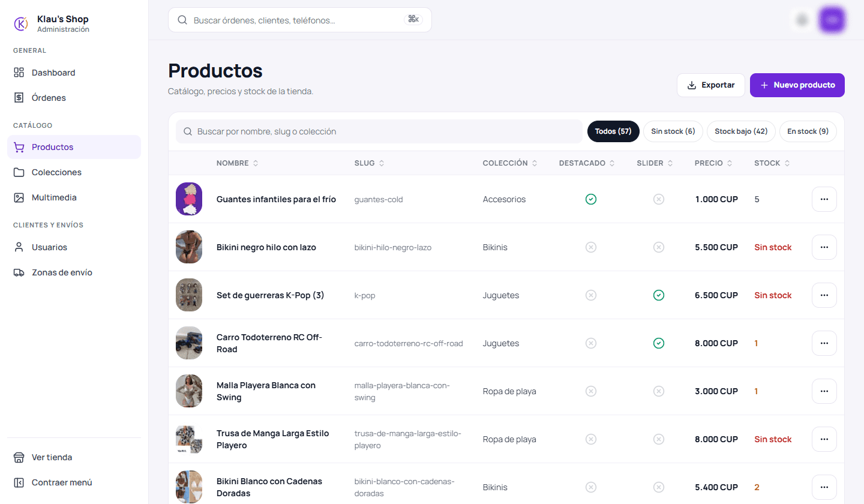Click the magnifier icon in the product search field
This screenshot has height=504, width=864.
188,131
